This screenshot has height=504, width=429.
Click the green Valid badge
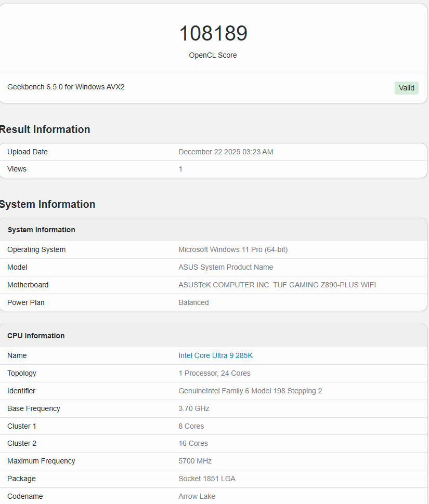tap(406, 88)
